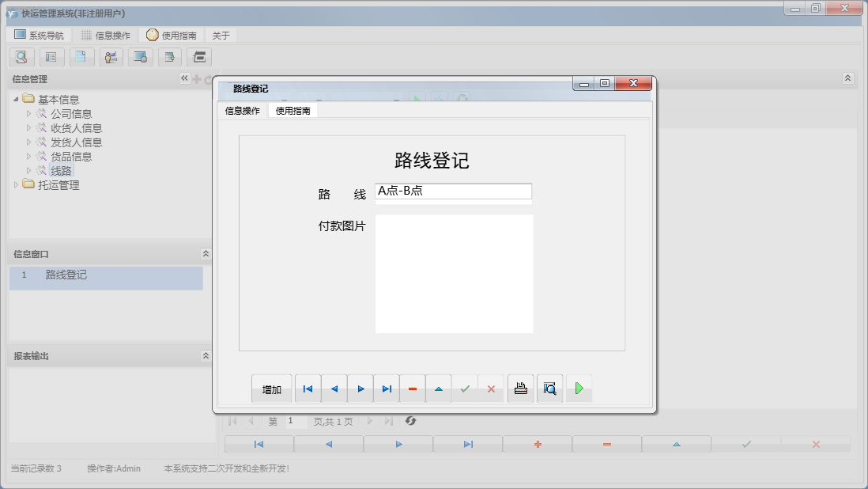Collapse the 信息窗口 panel header
The height and width of the screenshot is (489, 868).
pos(205,253)
